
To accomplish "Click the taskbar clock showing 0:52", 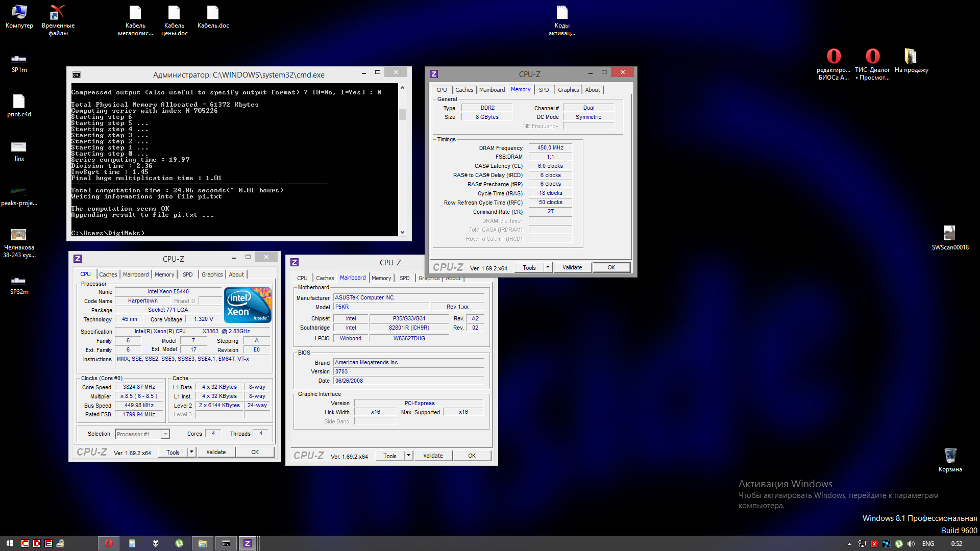I will point(957,544).
